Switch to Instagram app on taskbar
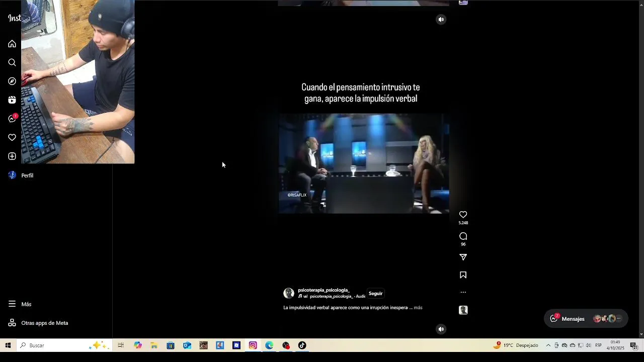This screenshot has width=644, height=362. pos(253,345)
